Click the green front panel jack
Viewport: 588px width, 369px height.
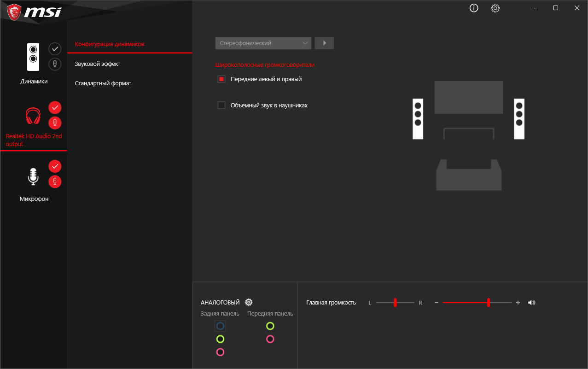pos(270,326)
